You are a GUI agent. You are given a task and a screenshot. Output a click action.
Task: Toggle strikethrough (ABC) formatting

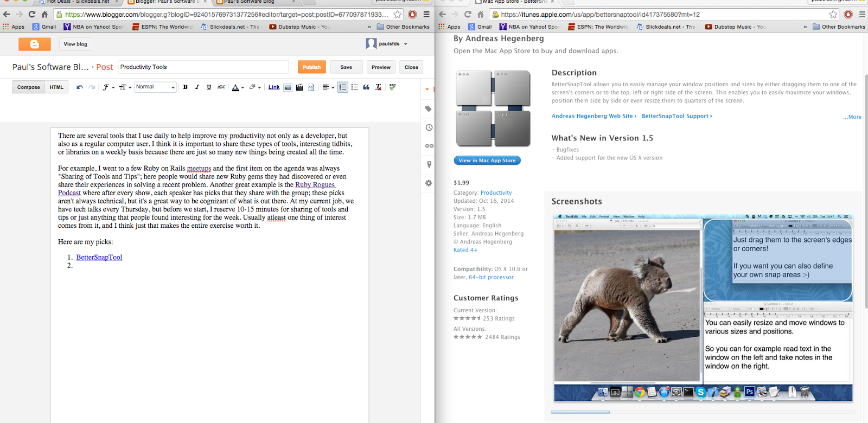[x=221, y=87]
